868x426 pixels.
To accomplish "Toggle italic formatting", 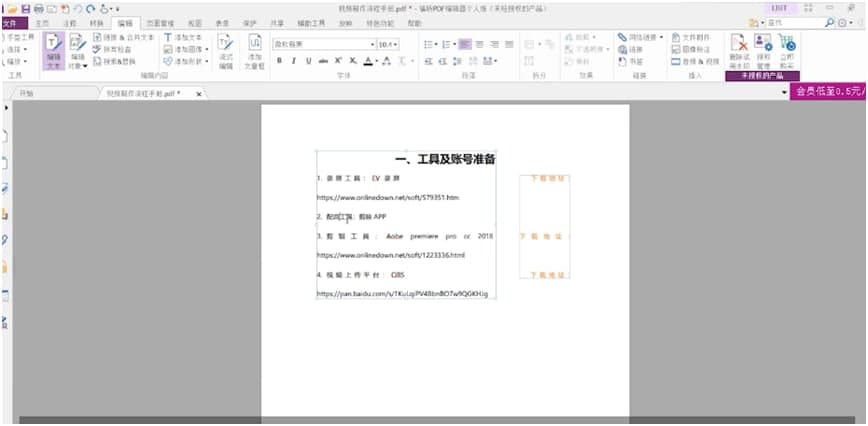I will (294, 61).
